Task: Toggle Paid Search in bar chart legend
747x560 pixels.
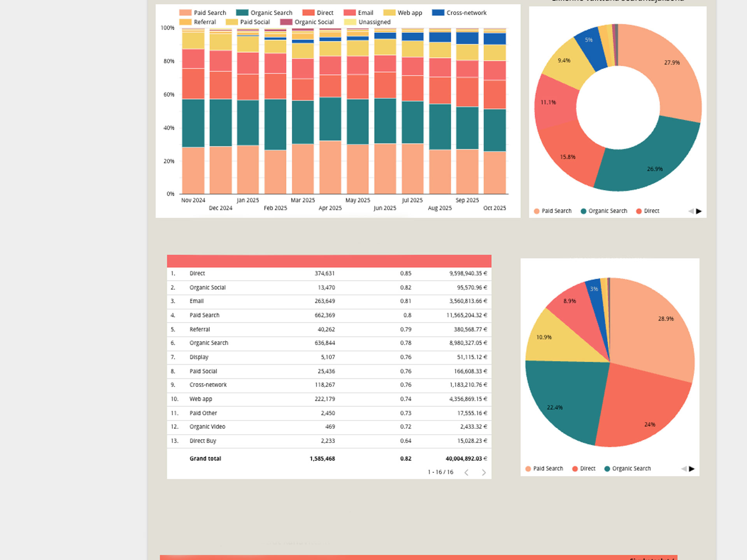Action: point(209,12)
